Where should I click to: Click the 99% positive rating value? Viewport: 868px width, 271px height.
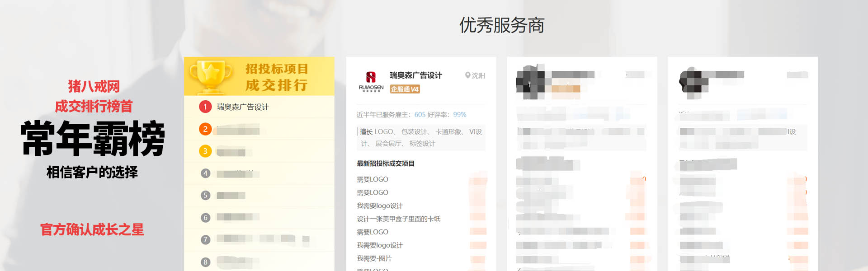coord(460,115)
